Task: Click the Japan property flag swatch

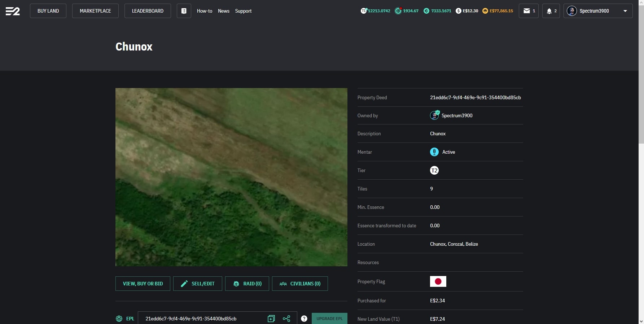Action: 438,281
